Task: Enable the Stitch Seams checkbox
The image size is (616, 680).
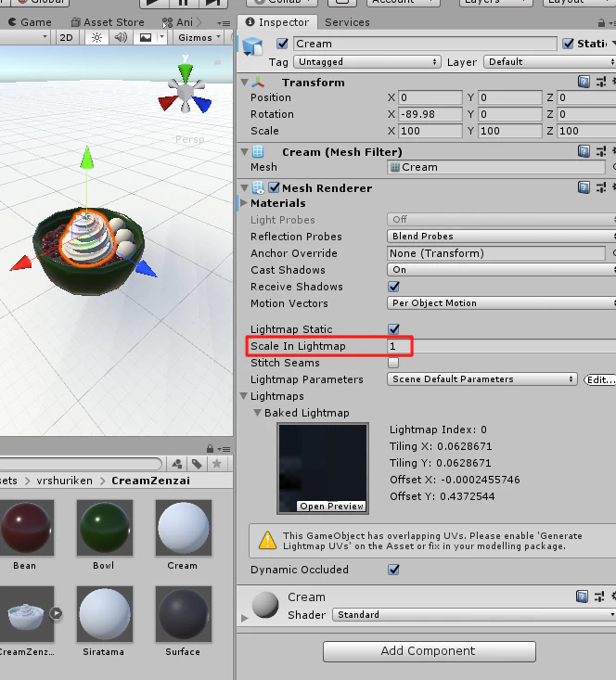Action: click(x=393, y=363)
